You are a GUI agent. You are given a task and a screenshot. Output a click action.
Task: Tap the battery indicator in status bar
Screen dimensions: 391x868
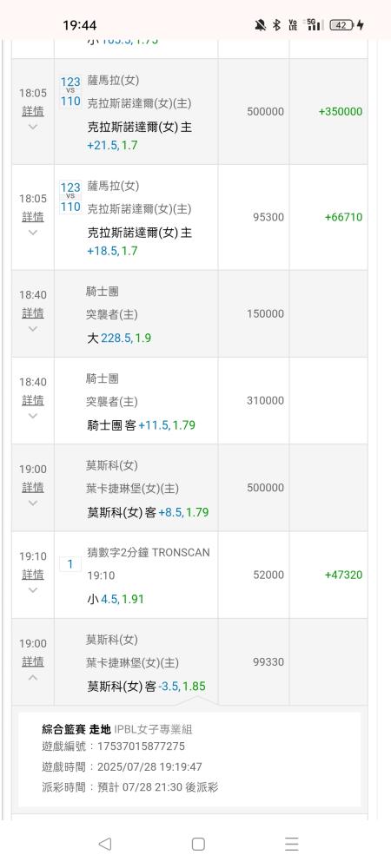(x=341, y=25)
